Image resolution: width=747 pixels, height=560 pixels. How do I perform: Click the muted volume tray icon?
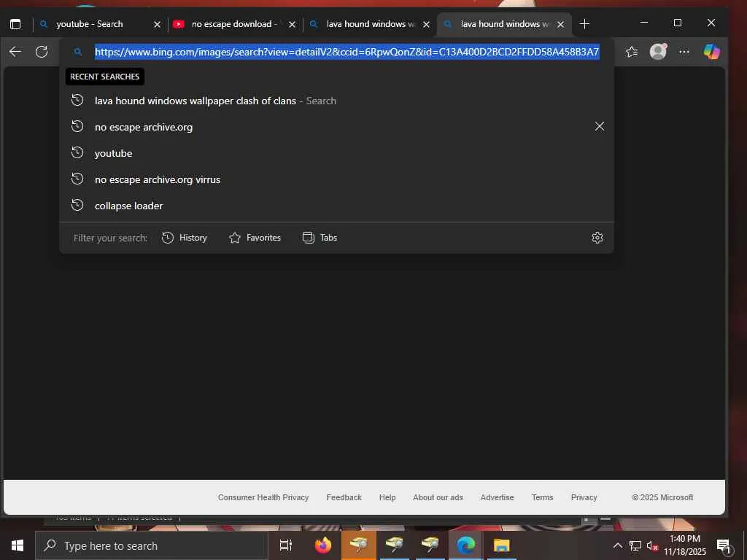tap(651, 545)
